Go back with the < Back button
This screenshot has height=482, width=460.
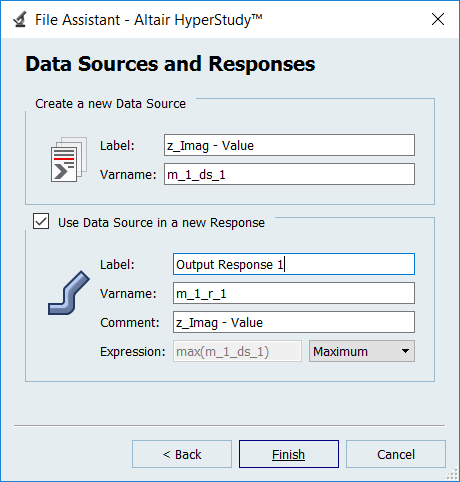[182, 454]
